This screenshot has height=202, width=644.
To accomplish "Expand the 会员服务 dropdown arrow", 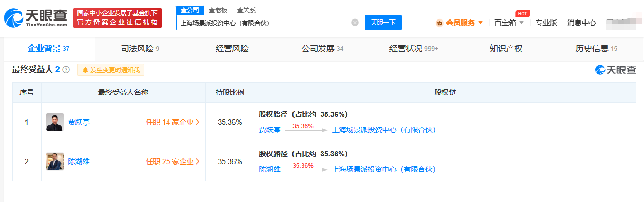I will (480, 23).
